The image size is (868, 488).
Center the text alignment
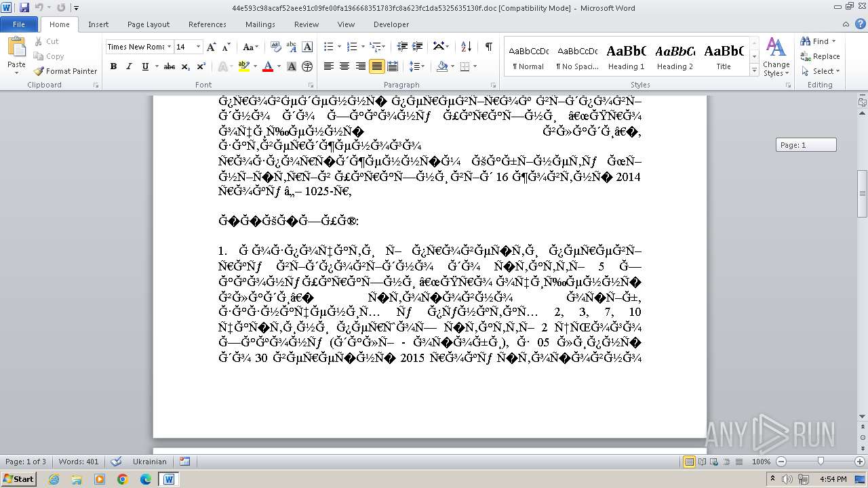(x=344, y=66)
